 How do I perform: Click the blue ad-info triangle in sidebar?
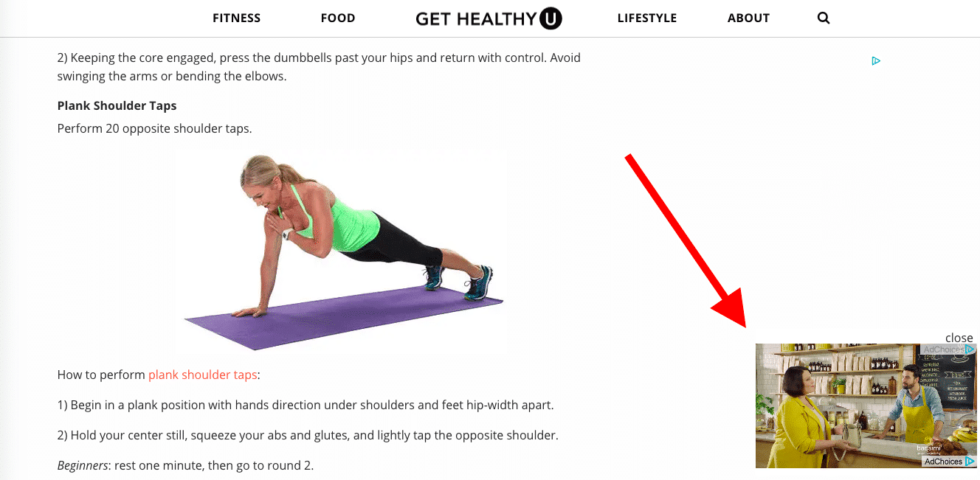coord(876,60)
